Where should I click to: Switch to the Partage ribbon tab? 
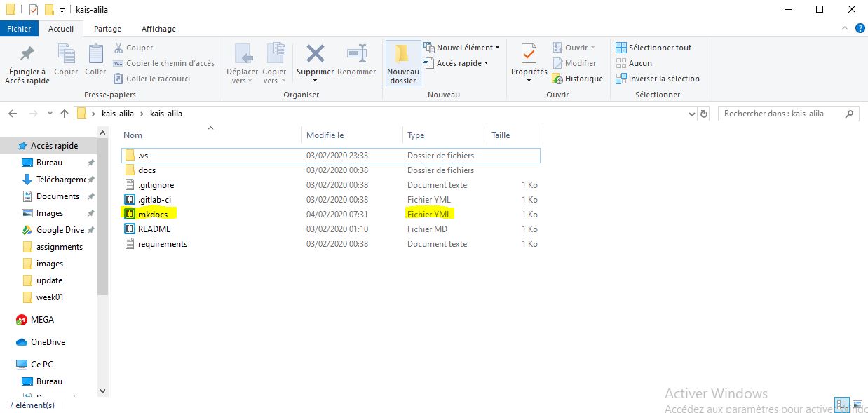(107, 29)
